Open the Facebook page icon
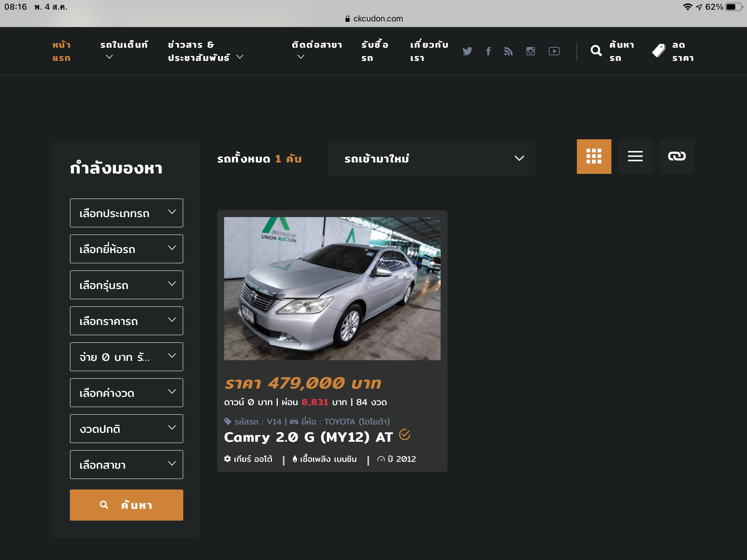The image size is (747, 560). (x=488, y=51)
